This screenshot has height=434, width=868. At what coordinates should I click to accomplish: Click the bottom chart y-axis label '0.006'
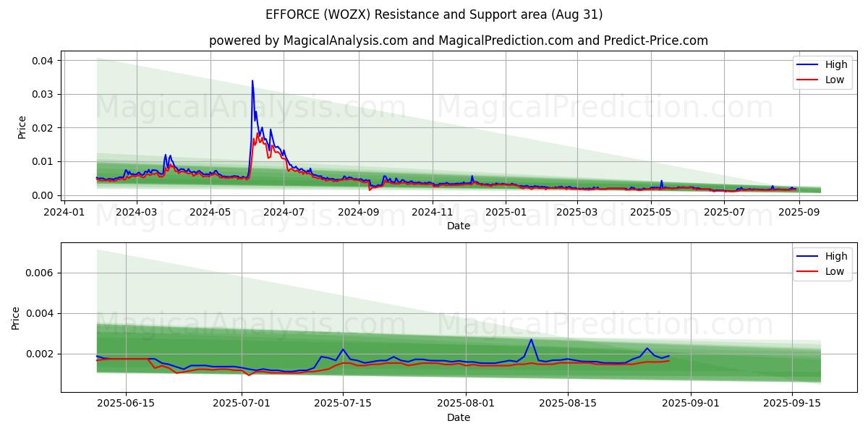pos(39,273)
